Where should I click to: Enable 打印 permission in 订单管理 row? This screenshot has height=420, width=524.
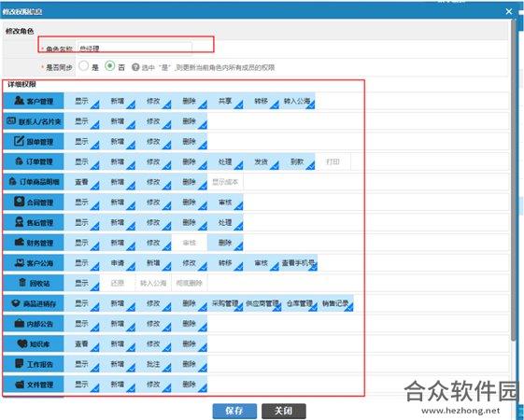[333, 161]
